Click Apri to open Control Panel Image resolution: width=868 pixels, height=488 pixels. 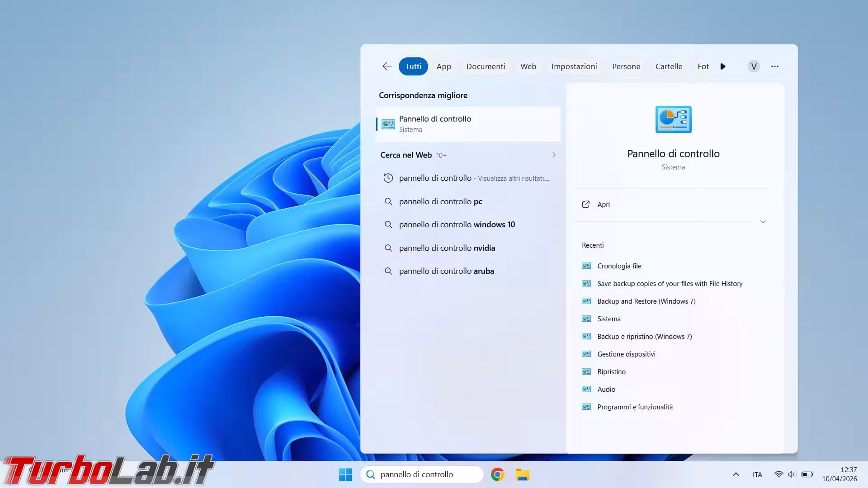tap(603, 204)
